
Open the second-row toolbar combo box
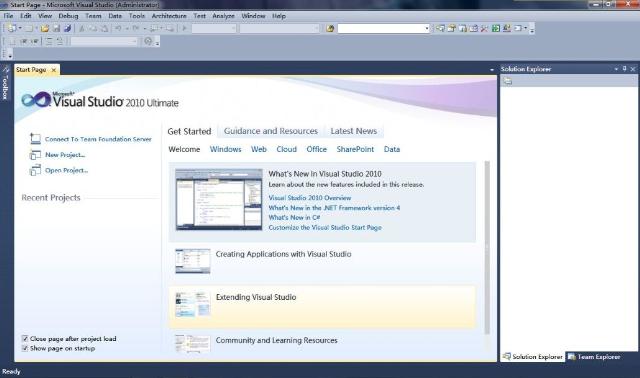coord(104,41)
